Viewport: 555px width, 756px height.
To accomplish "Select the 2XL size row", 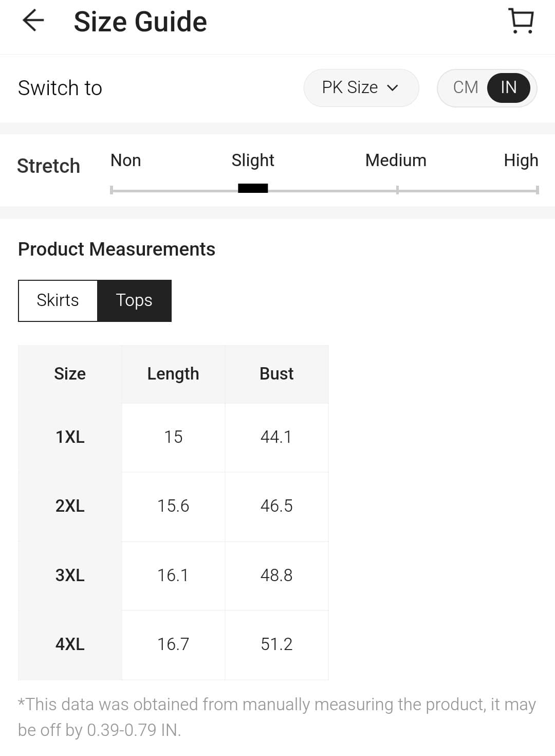I will tap(70, 506).
